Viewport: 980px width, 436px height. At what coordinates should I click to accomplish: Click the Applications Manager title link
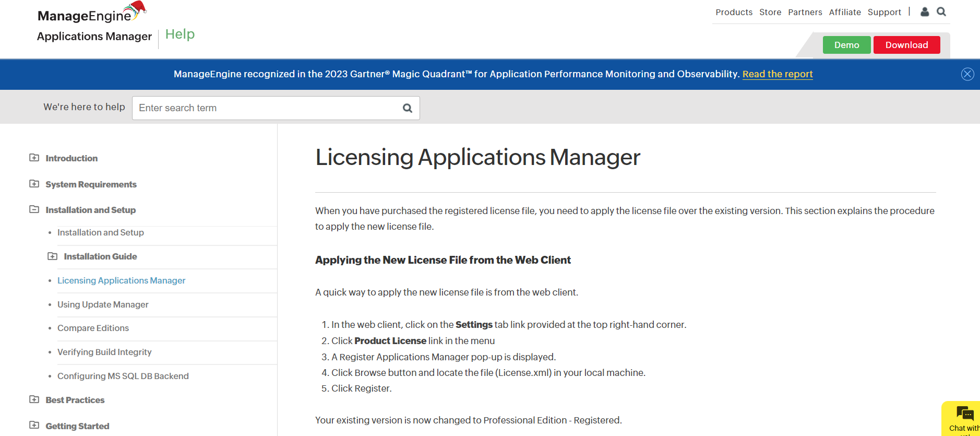point(94,37)
